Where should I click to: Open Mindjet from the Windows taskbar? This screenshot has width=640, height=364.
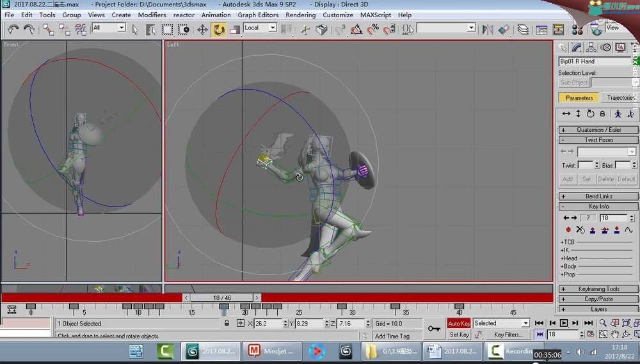[x=271, y=351]
